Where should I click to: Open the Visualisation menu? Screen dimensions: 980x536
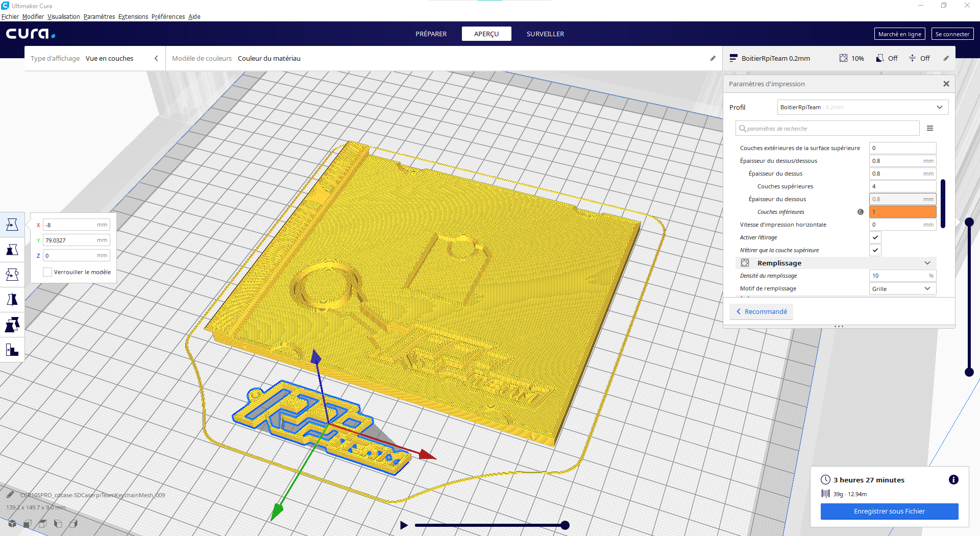point(64,16)
